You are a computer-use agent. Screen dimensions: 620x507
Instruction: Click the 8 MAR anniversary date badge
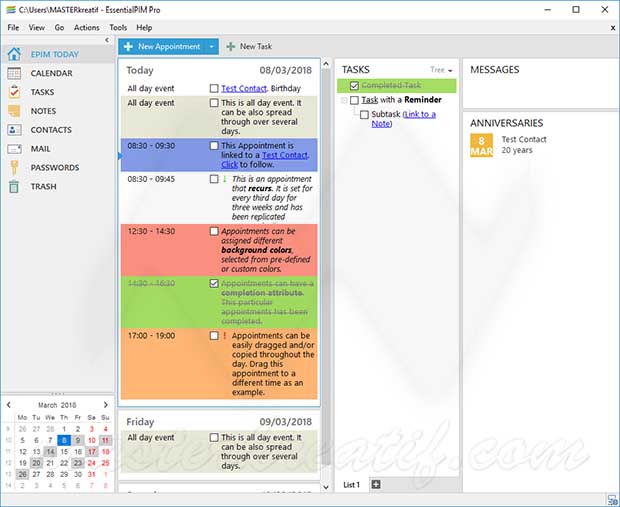pos(481,145)
